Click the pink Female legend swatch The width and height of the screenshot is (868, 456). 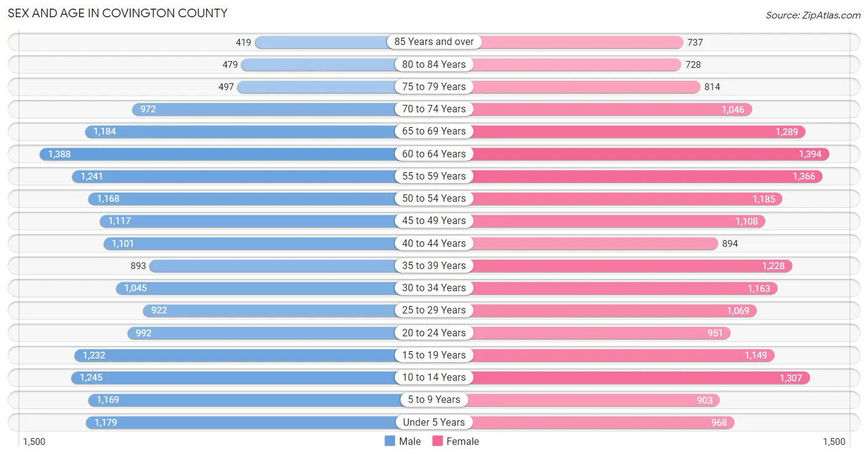(438, 441)
